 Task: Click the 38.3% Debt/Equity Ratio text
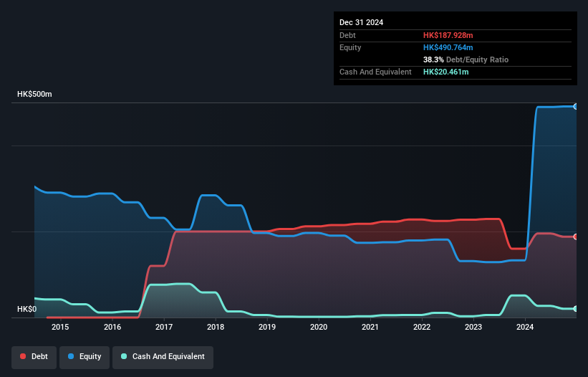466,59
